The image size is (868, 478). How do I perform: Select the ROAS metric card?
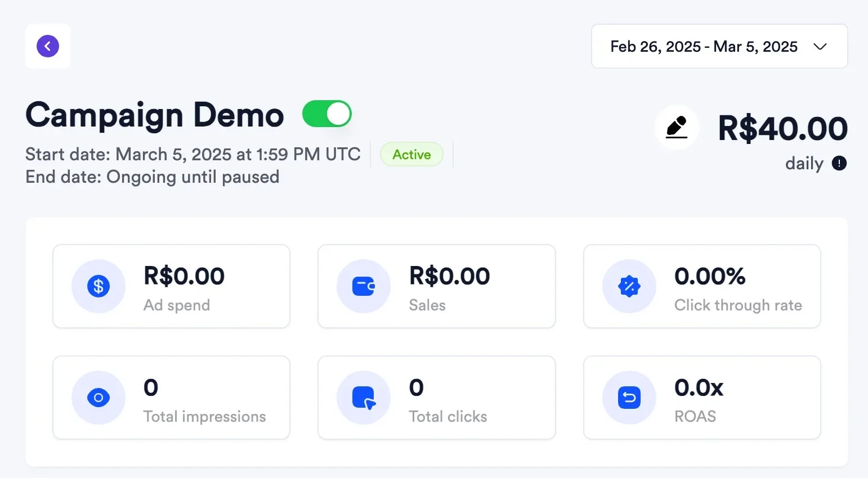click(x=701, y=398)
